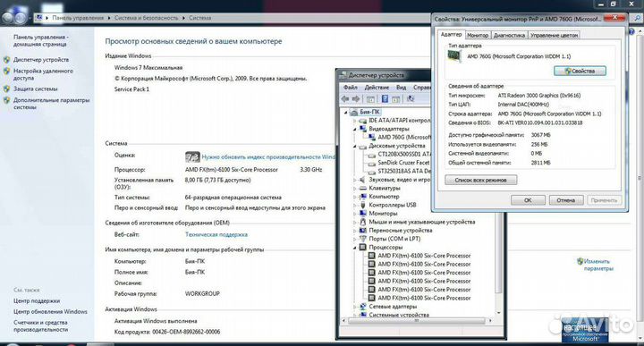Click the graphics card icon in Adapter tab

click(454, 56)
